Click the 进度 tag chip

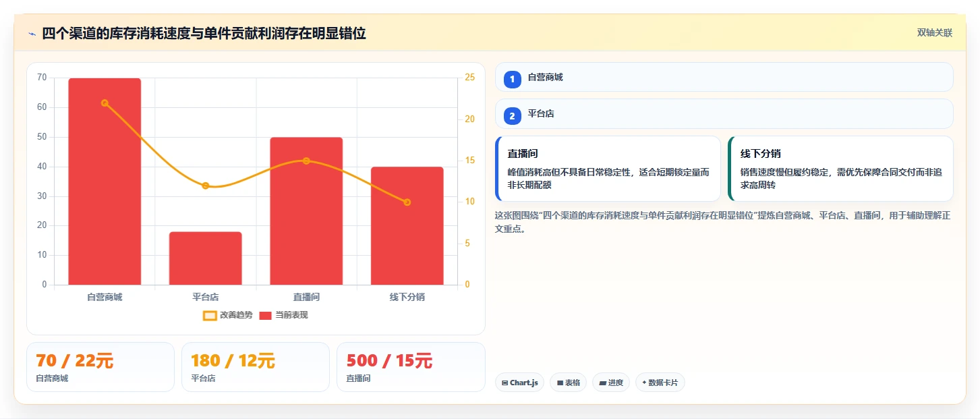tap(611, 383)
